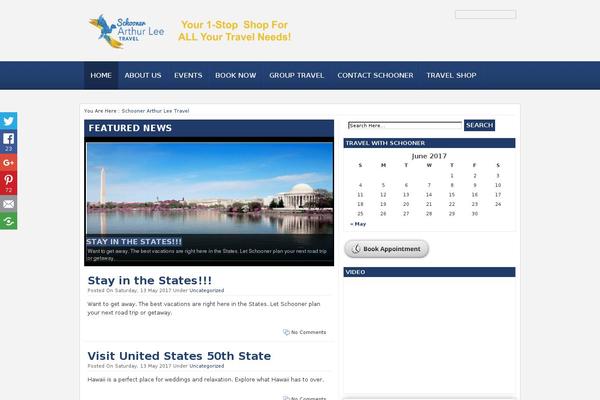Click STAY IN THE STATES!!! slider caption
600x400 pixels.
coord(134,242)
